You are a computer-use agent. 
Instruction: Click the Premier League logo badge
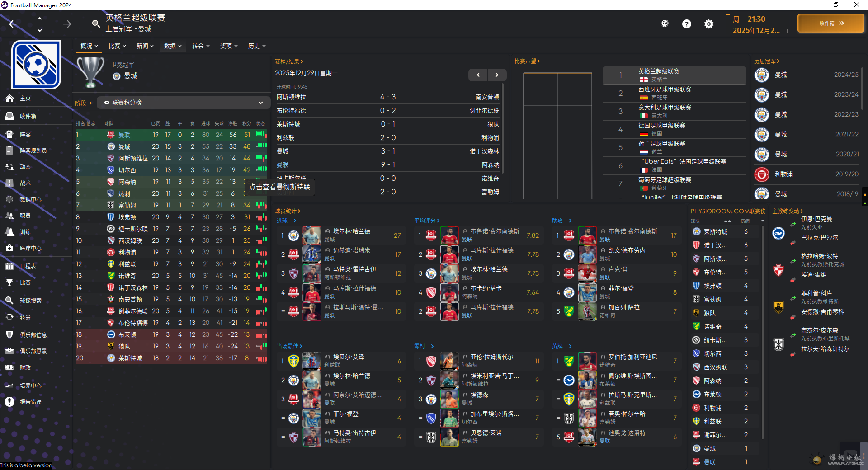[x=36, y=65]
